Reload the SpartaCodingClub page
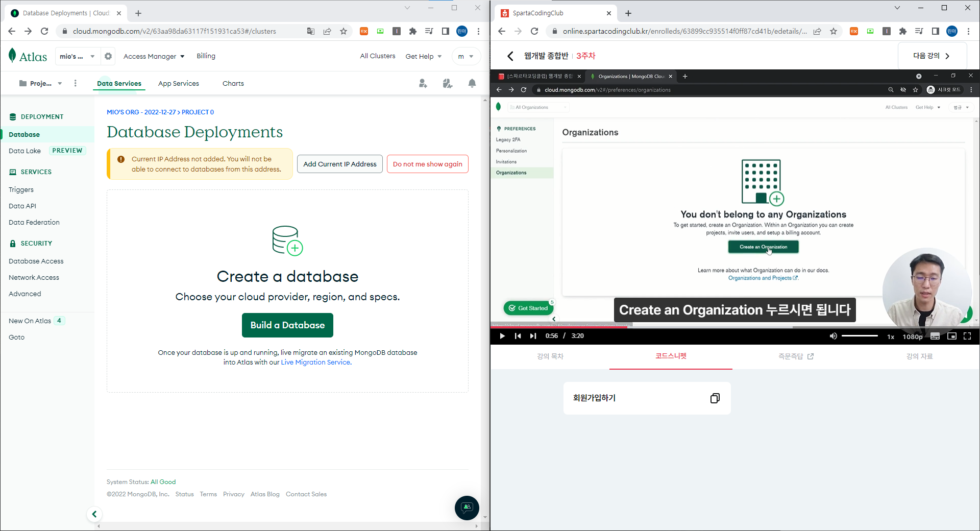980x531 pixels. coord(534,31)
